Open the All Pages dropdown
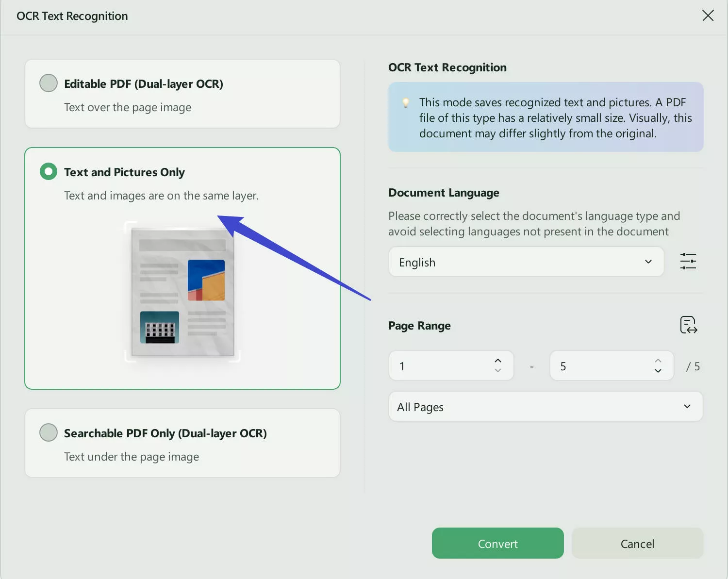This screenshot has width=728, height=579. (x=545, y=406)
